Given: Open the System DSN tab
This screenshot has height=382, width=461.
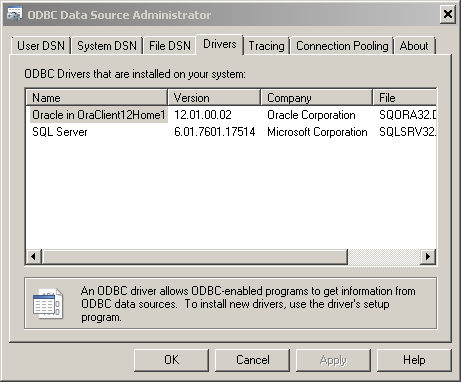Looking at the screenshot, I should click(x=107, y=45).
